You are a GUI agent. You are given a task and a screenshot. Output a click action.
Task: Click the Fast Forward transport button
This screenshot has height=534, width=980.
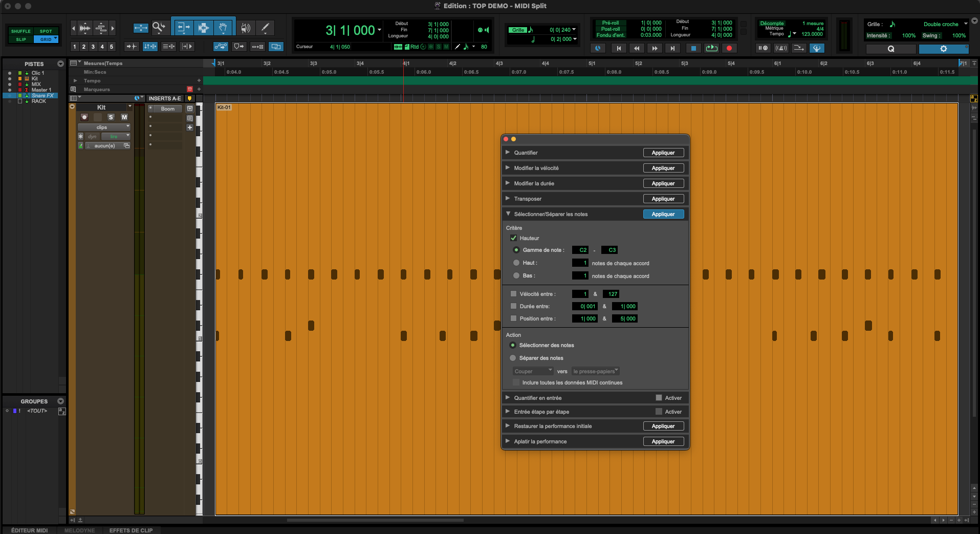pos(655,48)
